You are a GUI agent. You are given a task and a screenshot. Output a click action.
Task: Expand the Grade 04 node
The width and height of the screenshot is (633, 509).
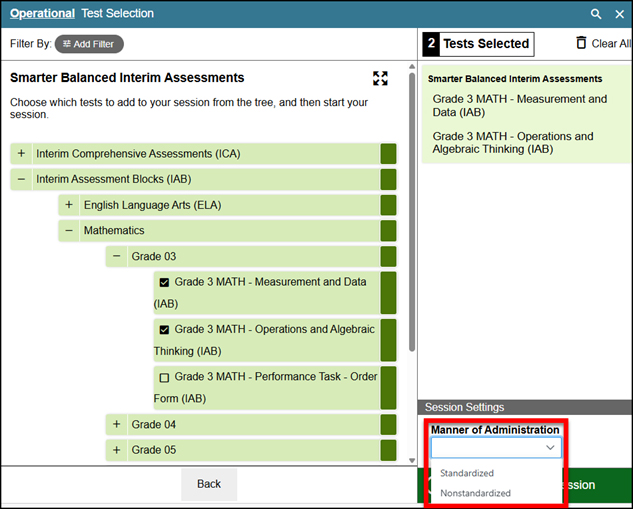tap(117, 424)
